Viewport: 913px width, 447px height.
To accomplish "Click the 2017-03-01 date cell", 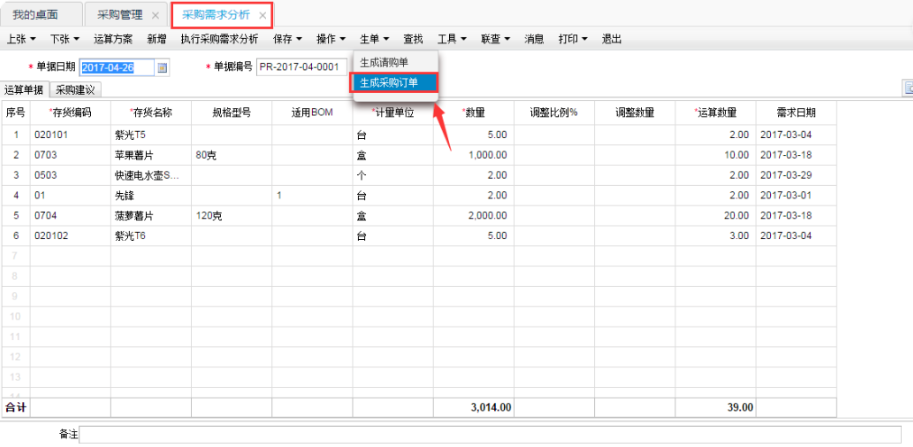I will (796, 196).
